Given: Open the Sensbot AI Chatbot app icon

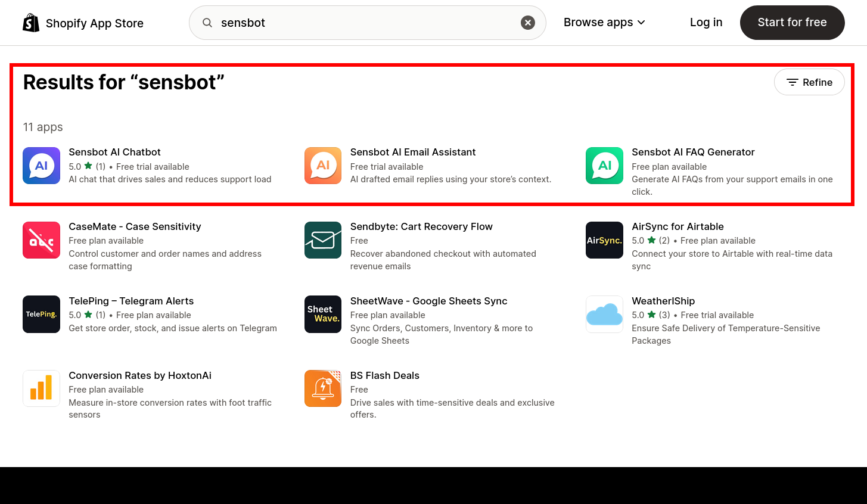Looking at the screenshot, I should point(41,166).
